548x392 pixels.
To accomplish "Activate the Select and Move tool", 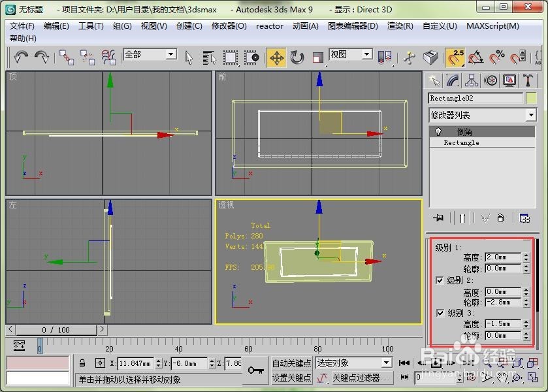I will (276, 57).
